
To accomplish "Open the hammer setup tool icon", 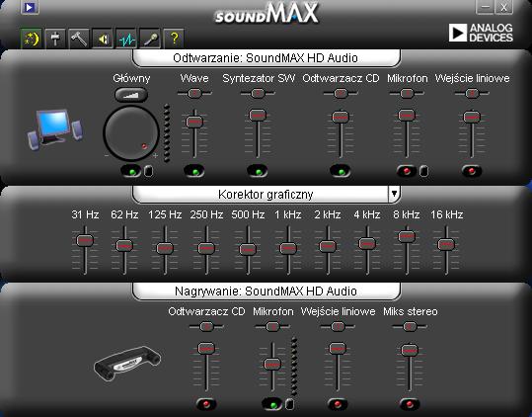I will 79,39.
